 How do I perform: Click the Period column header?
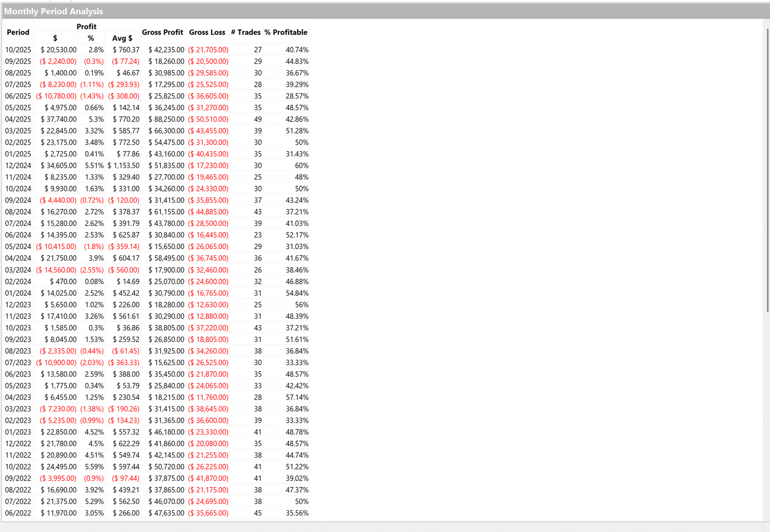pyautogui.click(x=18, y=32)
